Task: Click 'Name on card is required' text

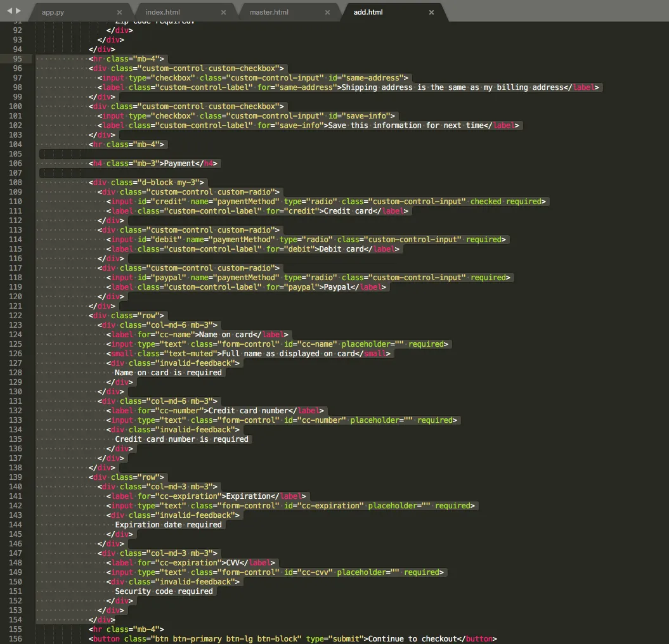Action: [x=168, y=373]
